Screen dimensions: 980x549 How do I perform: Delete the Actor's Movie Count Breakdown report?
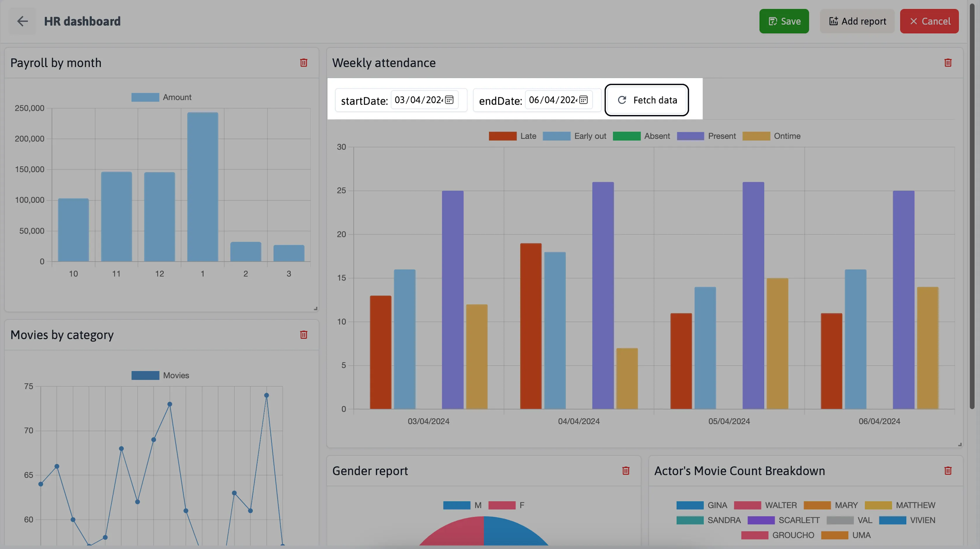coord(948,470)
